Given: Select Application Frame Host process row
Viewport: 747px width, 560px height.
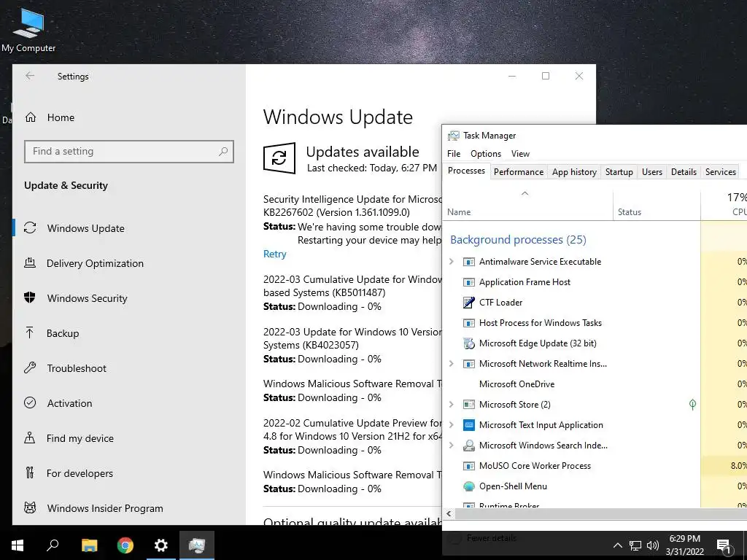Looking at the screenshot, I should coord(595,282).
